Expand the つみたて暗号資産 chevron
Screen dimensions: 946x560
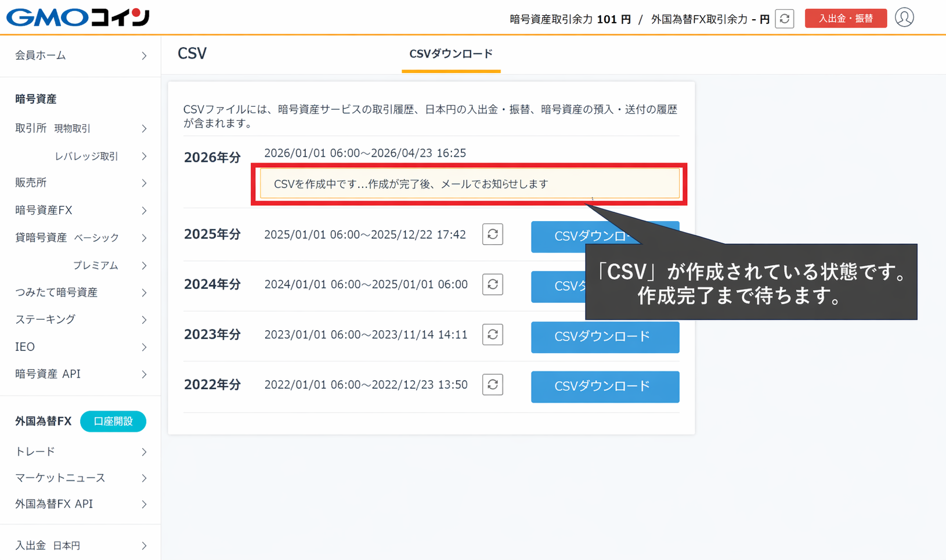coord(144,292)
